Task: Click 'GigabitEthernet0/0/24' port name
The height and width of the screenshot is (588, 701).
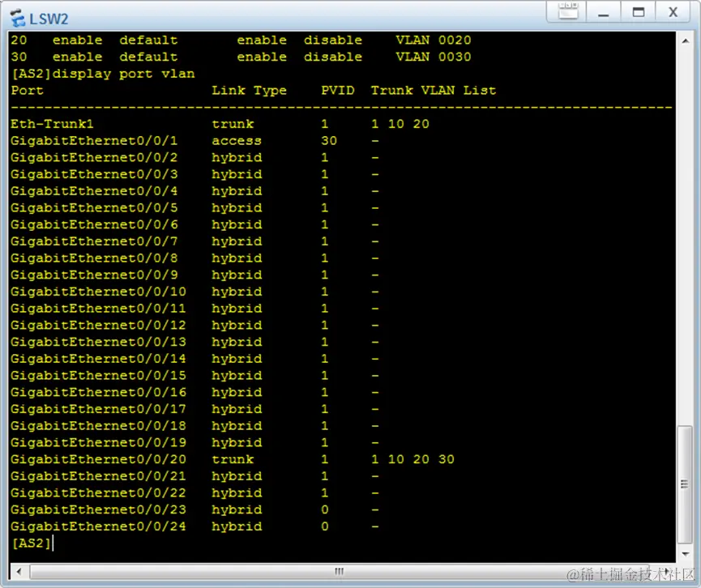Action: (x=98, y=526)
